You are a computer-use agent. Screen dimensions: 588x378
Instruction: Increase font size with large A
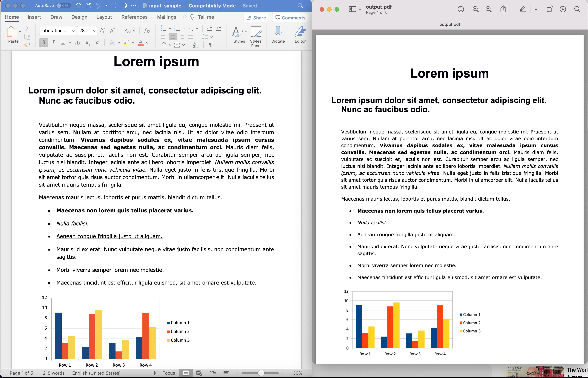pos(103,30)
